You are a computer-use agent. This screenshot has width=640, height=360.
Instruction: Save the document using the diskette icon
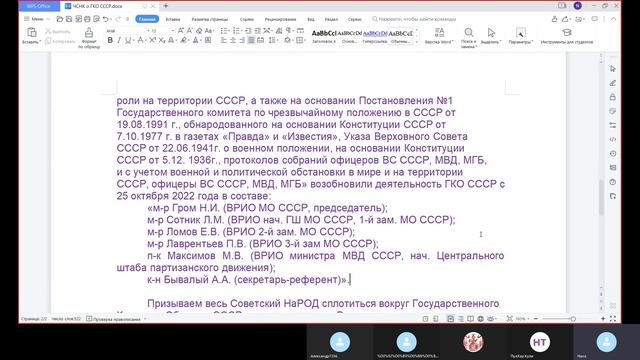click(x=69, y=19)
